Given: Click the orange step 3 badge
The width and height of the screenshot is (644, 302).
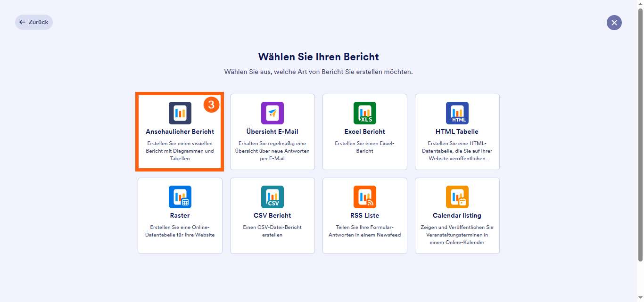Looking at the screenshot, I should coord(211,105).
